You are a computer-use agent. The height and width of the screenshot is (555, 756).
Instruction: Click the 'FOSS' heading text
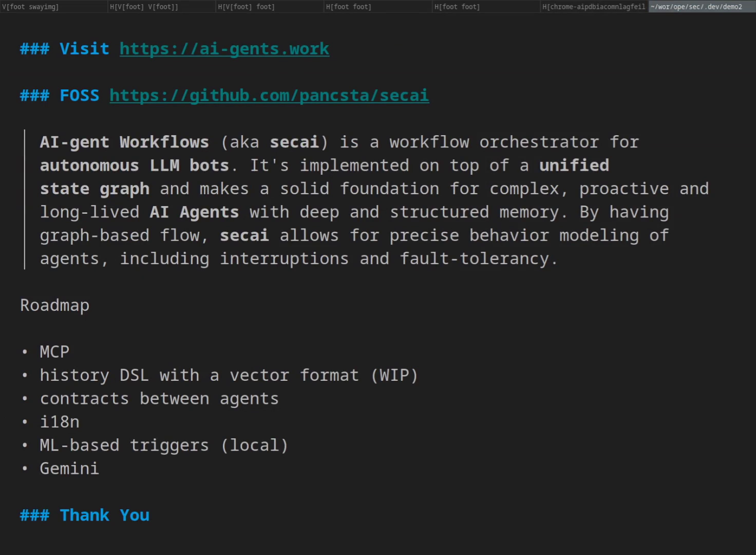(x=79, y=96)
